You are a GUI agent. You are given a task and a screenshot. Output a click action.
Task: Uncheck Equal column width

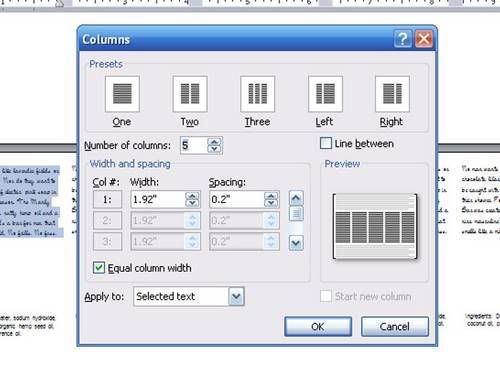(x=99, y=268)
